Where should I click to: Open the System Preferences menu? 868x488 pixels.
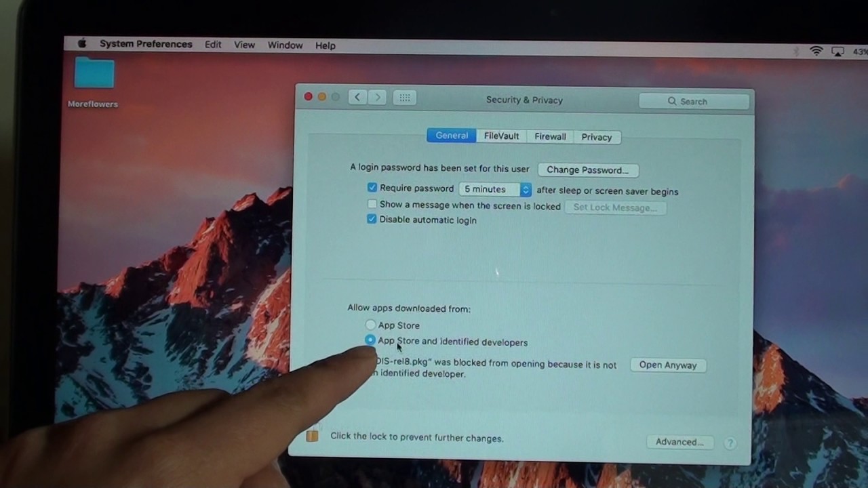146,44
